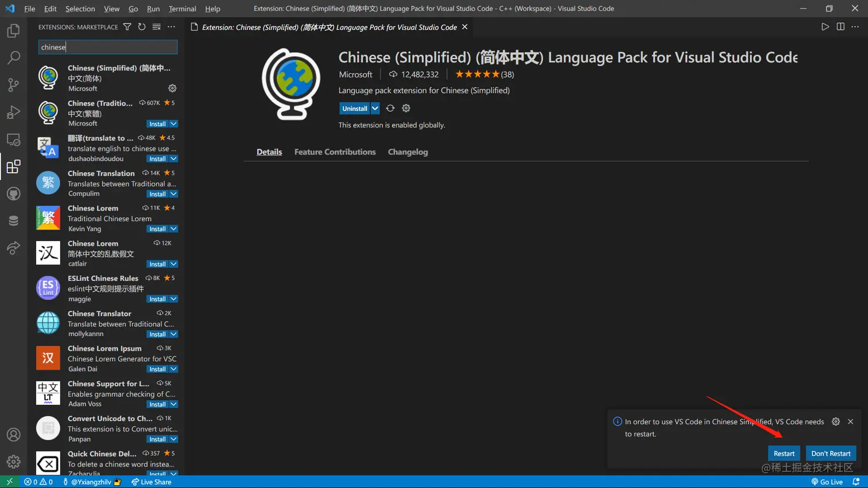868x488 pixels.
Task: Click Go Live in status bar
Action: click(x=827, y=482)
